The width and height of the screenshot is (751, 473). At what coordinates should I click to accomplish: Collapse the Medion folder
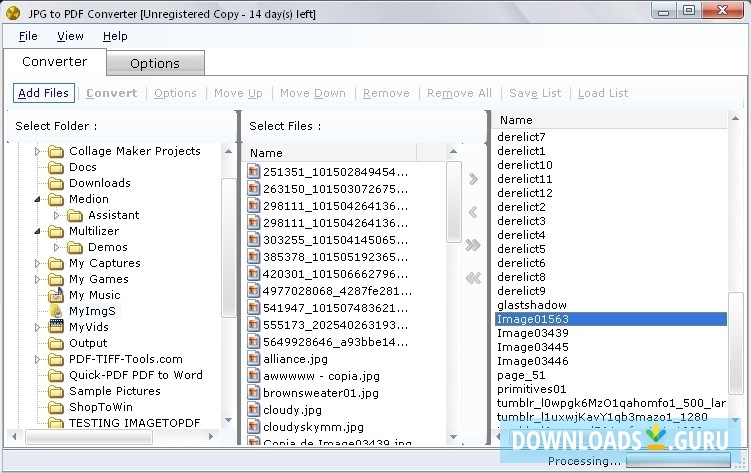pyautogui.click(x=37, y=199)
